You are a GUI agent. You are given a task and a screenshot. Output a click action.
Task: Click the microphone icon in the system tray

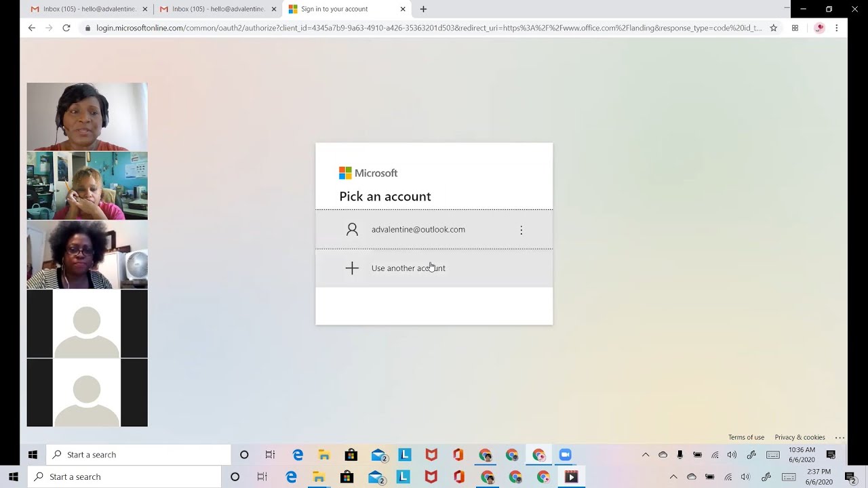680,455
